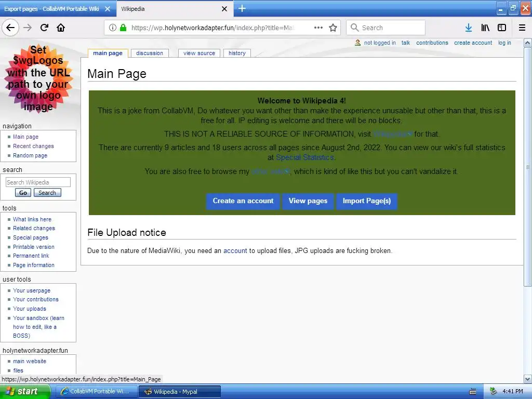Click the on-screen keyboard tray icon
The height and width of the screenshot is (399, 532).
point(473,392)
